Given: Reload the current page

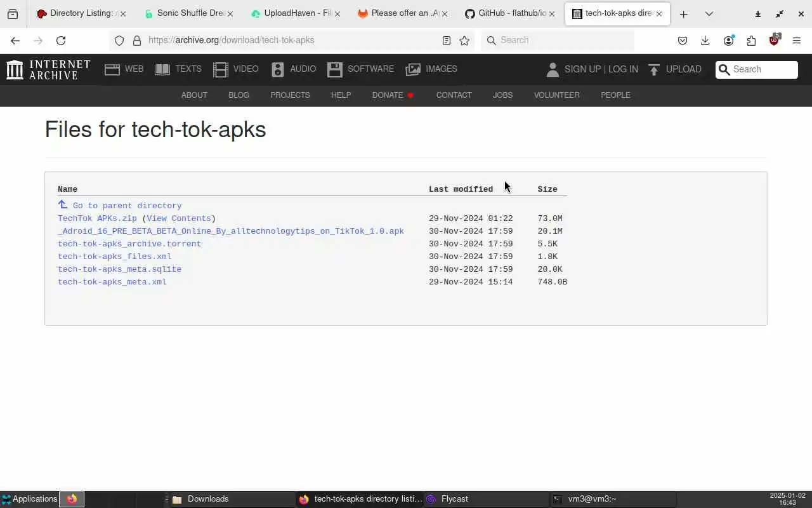Looking at the screenshot, I should tap(61, 41).
